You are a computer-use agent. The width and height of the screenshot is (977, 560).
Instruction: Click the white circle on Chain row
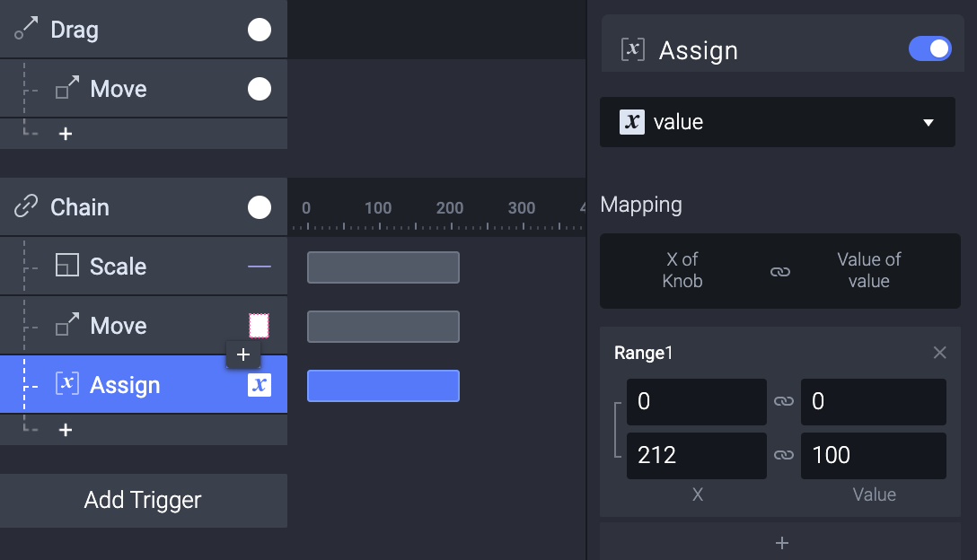pos(260,206)
